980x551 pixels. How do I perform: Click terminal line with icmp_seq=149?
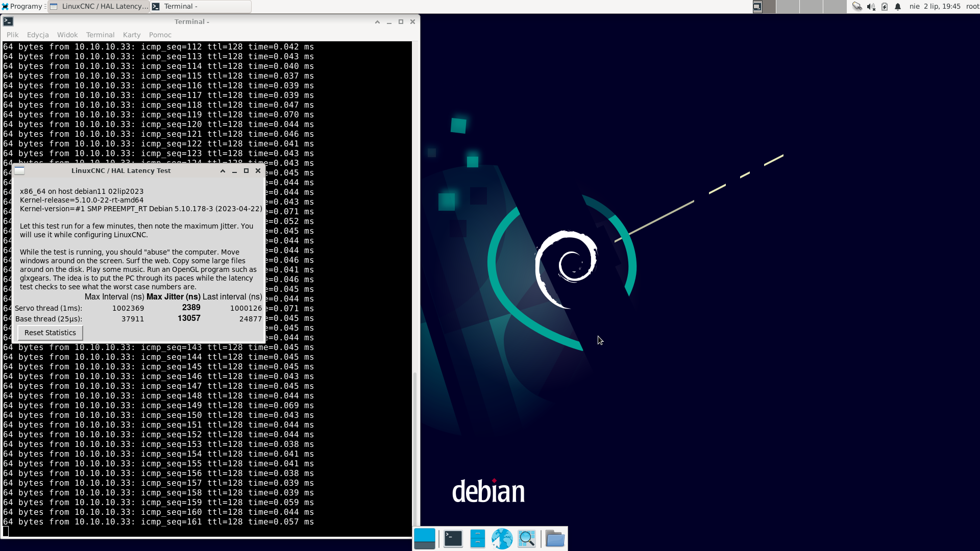point(158,406)
